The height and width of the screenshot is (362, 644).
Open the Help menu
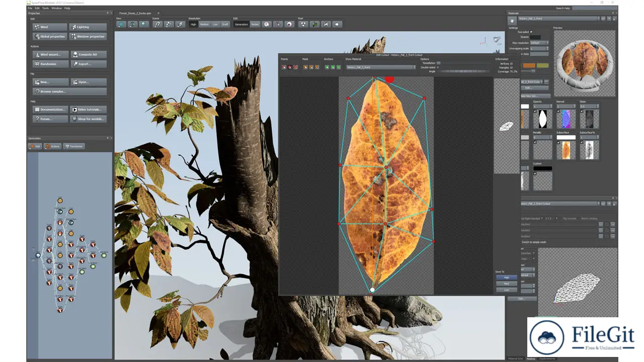click(x=67, y=8)
